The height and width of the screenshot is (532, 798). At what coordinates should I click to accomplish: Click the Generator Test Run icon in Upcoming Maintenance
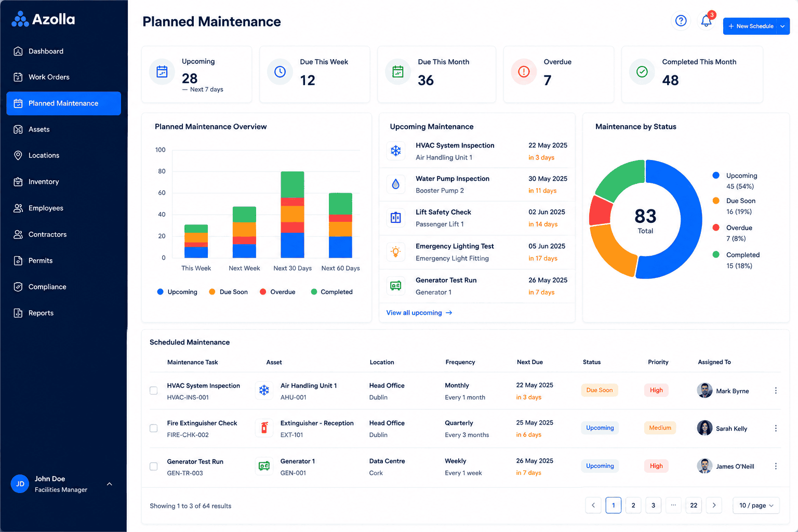(x=396, y=286)
